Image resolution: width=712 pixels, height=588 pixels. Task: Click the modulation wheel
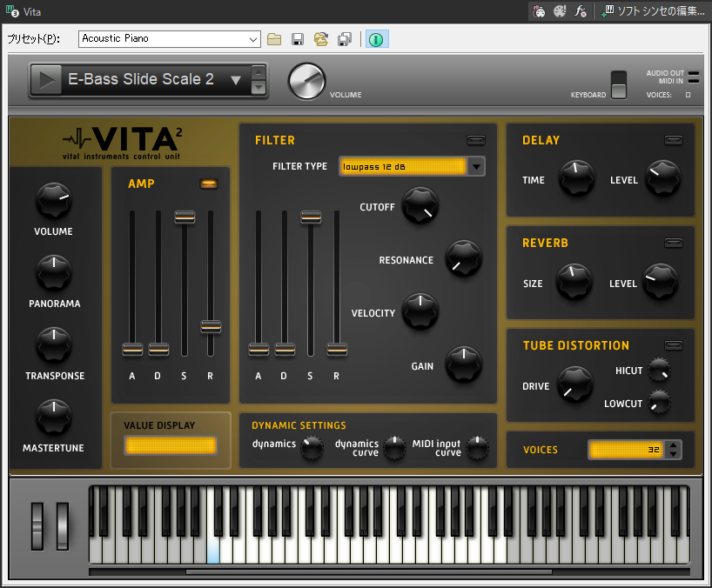(62, 526)
